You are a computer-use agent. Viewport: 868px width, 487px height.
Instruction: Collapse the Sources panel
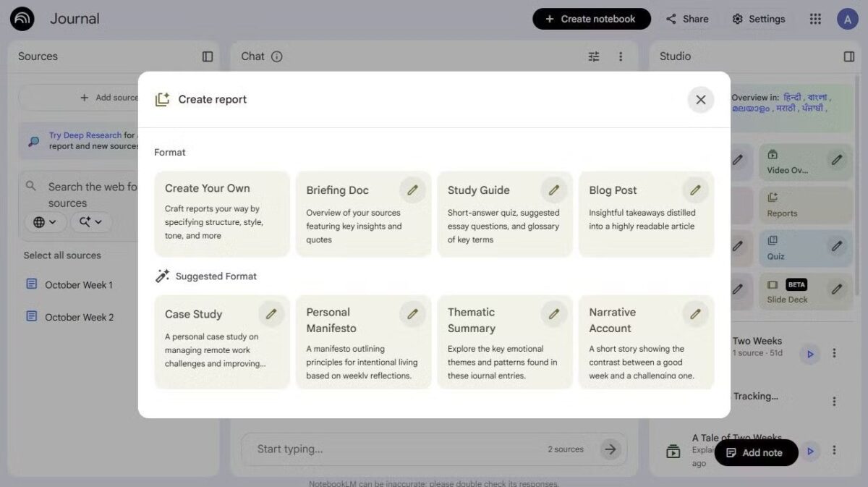coord(208,56)
